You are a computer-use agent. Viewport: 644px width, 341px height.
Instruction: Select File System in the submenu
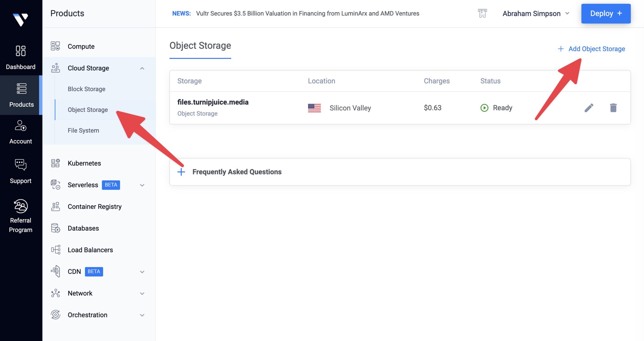coord(83,130)
